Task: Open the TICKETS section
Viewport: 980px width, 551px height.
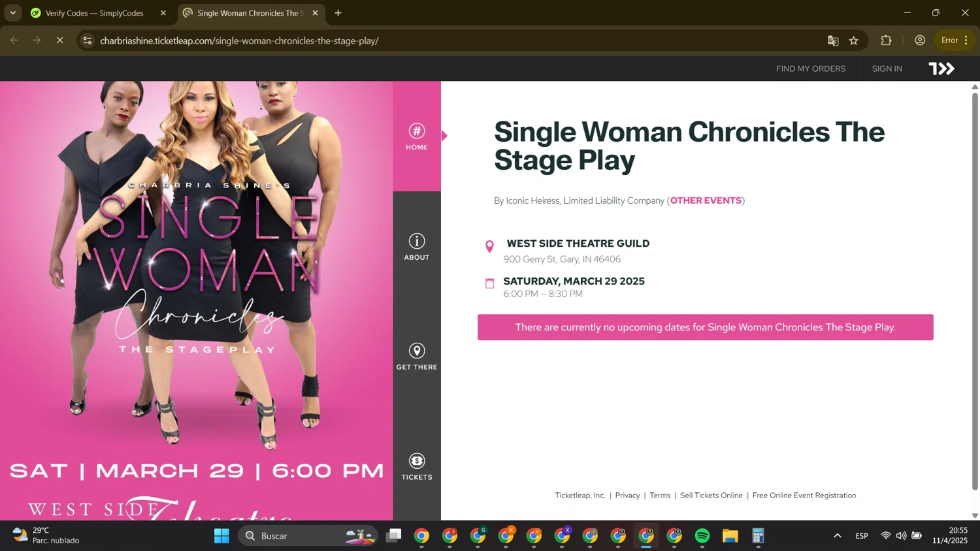Action: click(417, 467)
